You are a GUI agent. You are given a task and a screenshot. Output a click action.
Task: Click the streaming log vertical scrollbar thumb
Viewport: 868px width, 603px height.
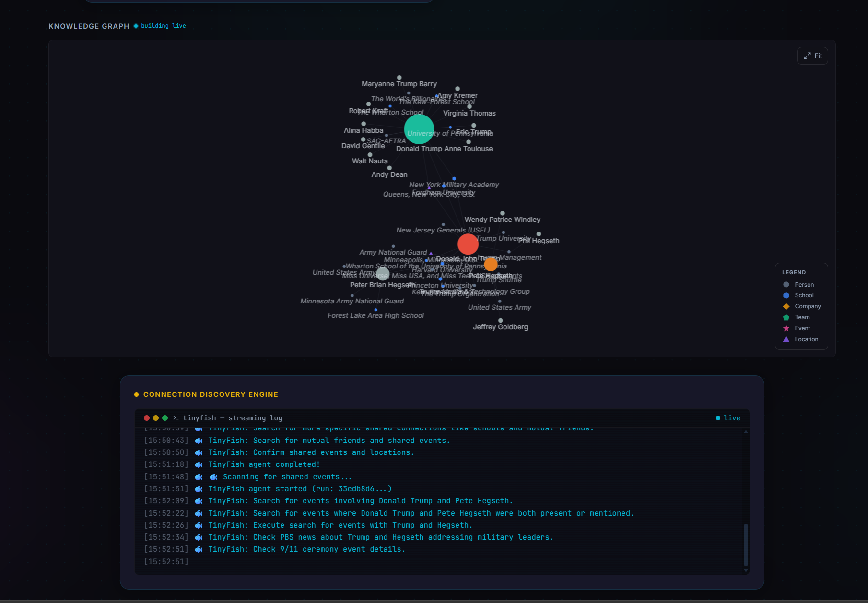pyautogui.click(x=746, y=545)
